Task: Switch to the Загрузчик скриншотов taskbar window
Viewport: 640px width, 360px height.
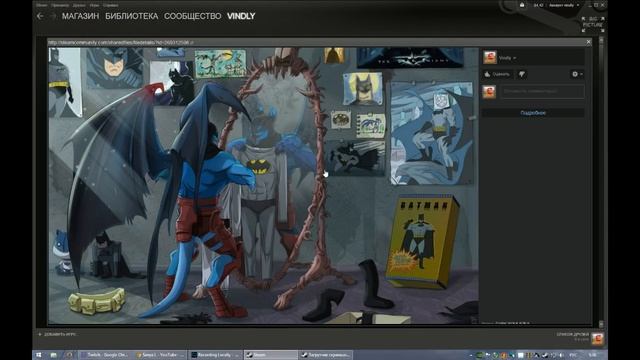Action: (x=325, y=355)
